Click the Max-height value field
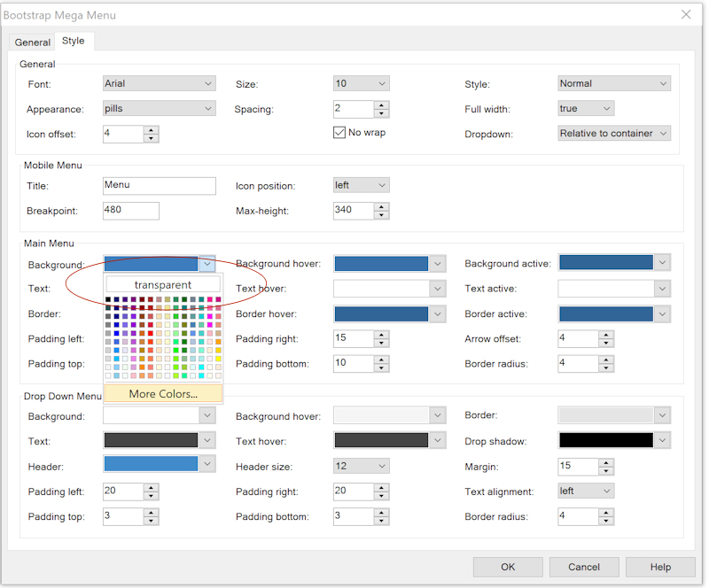 (354, 211)
